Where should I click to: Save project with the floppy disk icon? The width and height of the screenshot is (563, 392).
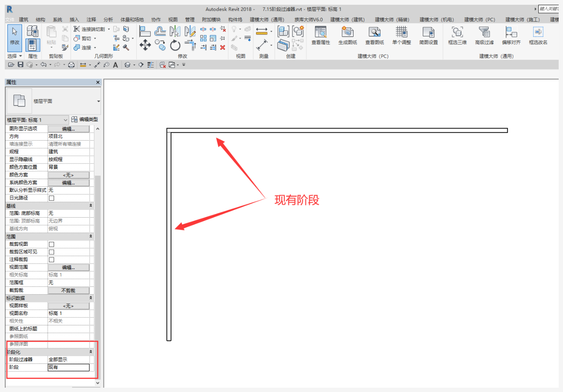20,65
